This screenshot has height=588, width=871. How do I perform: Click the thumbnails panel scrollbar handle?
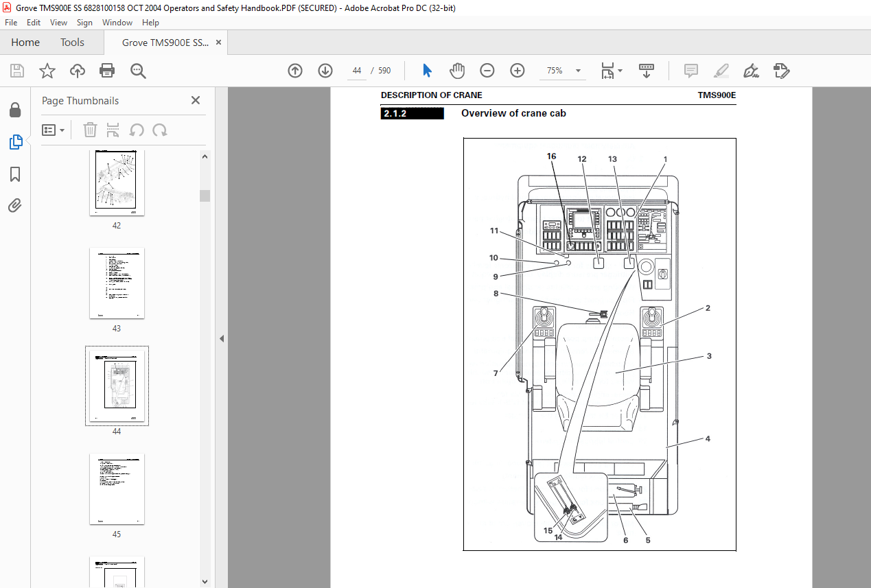point(205,196)
